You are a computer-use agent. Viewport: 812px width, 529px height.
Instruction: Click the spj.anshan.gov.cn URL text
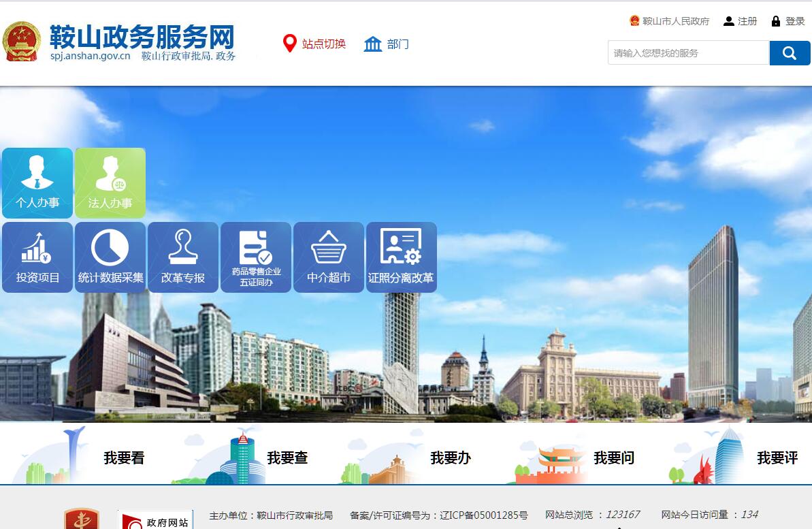click(90, 56)
